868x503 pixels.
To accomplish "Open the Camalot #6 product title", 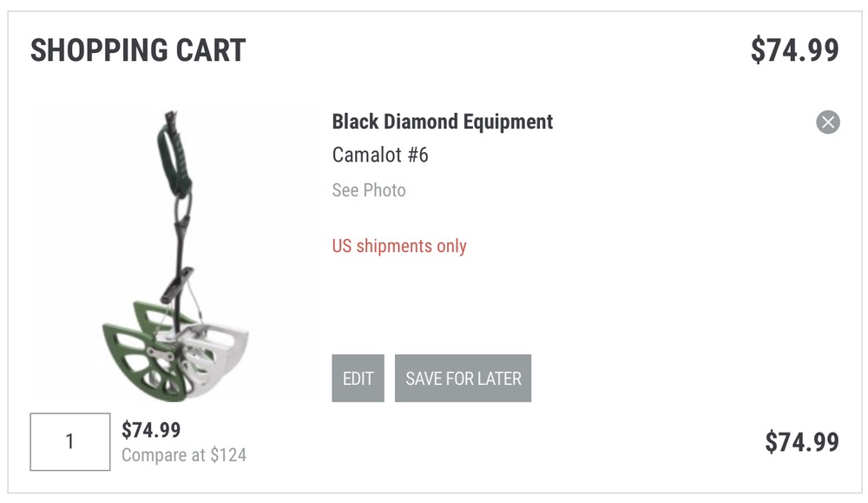I will click(x=380, y=156).
